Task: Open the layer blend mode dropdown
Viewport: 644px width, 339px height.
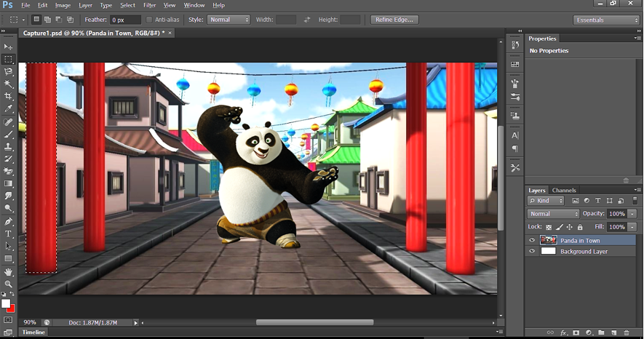Action: coord(553,214)
